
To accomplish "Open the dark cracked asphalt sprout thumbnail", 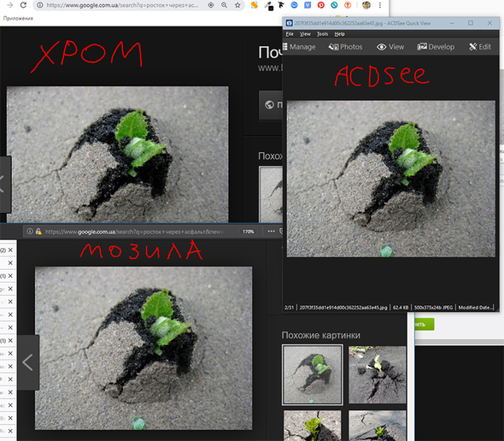I will point(378,374).
